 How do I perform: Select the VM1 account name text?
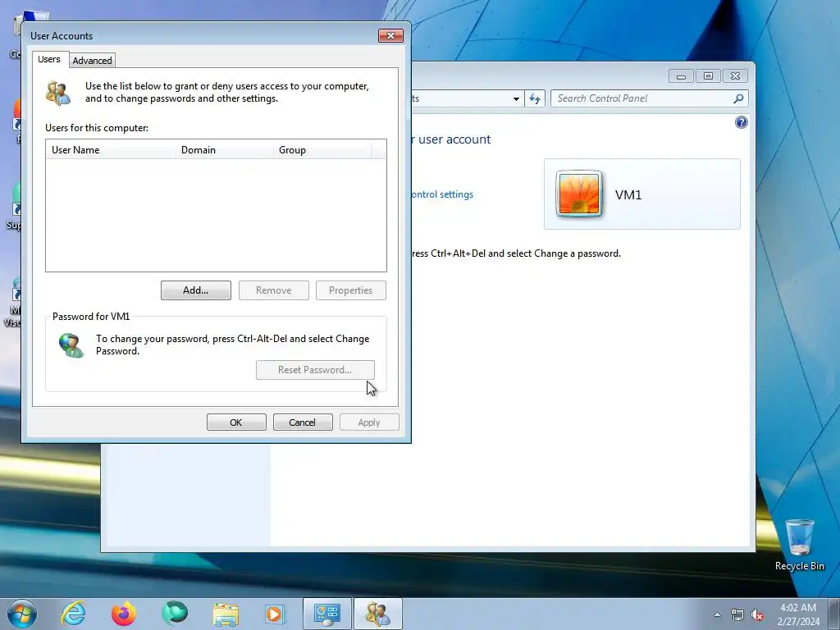pos(628,194)
